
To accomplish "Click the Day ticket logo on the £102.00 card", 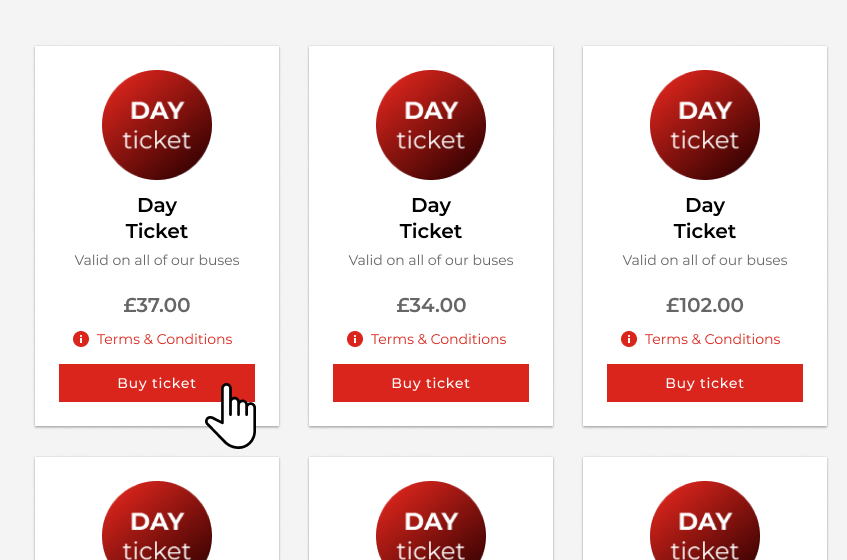I will coord(705,125).
